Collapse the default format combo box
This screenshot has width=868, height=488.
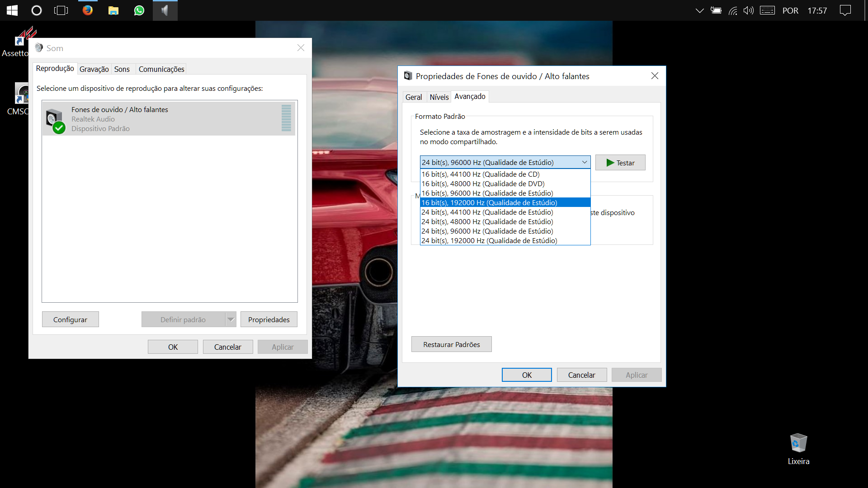505,162
